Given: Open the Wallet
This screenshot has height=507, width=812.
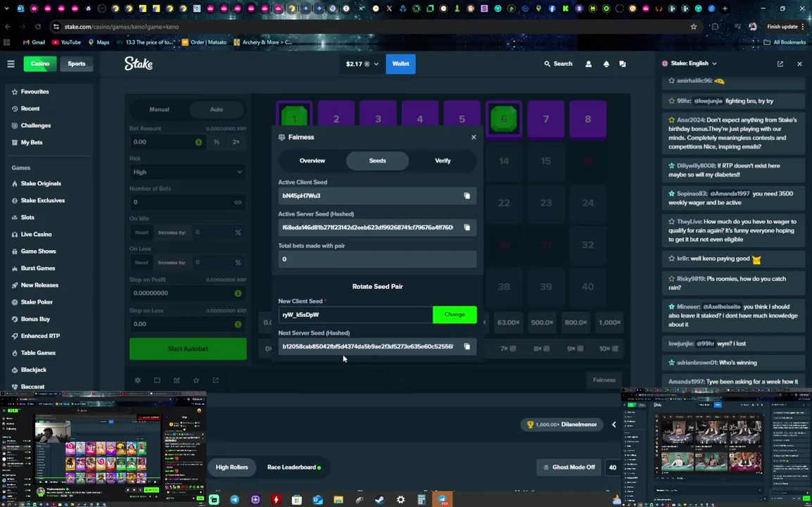Looking at the screenshot, I should (400, 64).
